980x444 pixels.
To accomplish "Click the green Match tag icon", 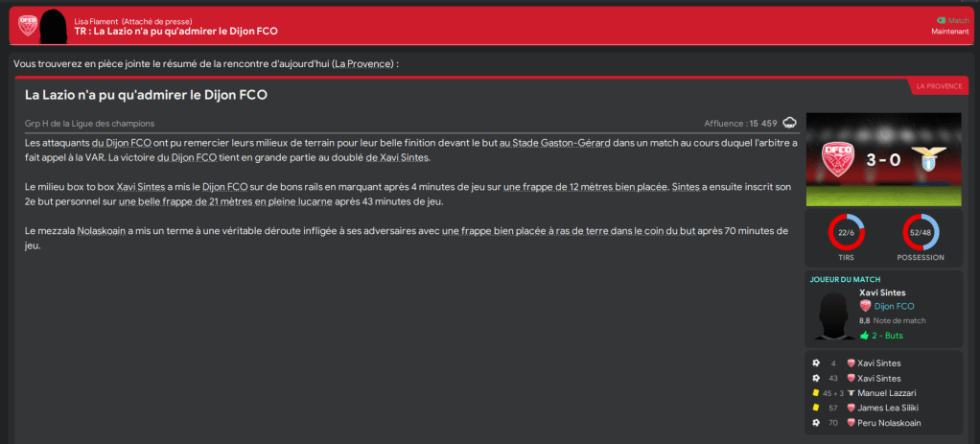I will point(940,20).
